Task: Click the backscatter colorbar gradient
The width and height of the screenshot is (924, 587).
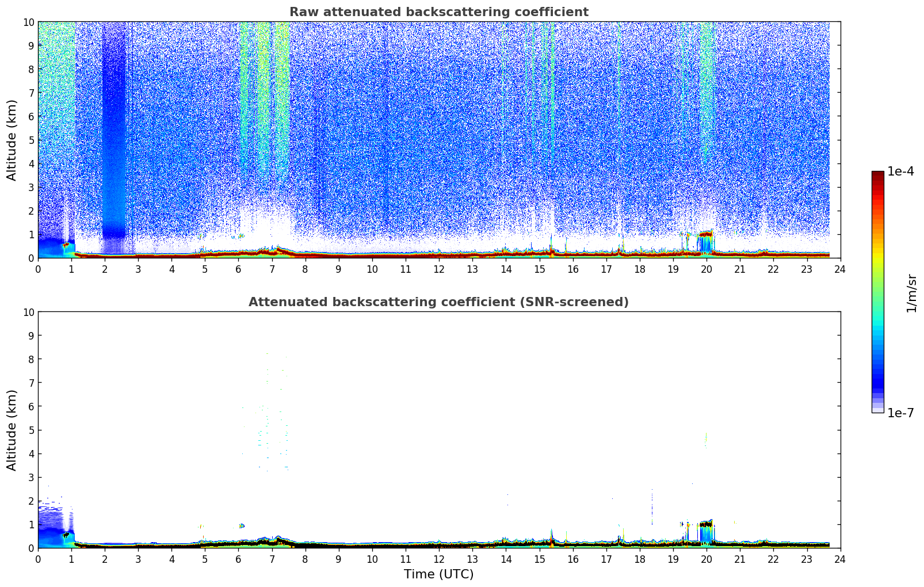Action: coord(877,292)
